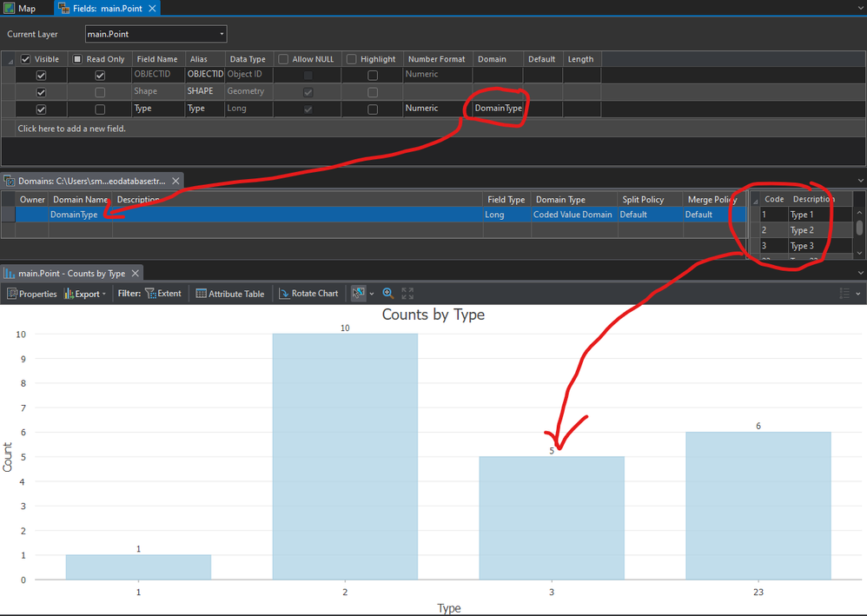Viewport: 867px width, 616px height.
Task: Click the bar for Type 23
Action: (758, 506)
